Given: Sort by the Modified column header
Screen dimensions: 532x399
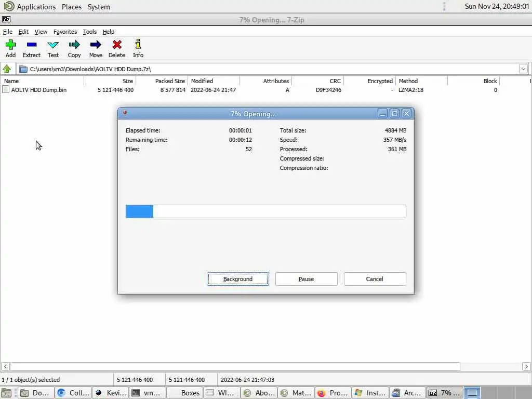Looking at the screenshot, I should pyautogui.click(x=214, y=81).
